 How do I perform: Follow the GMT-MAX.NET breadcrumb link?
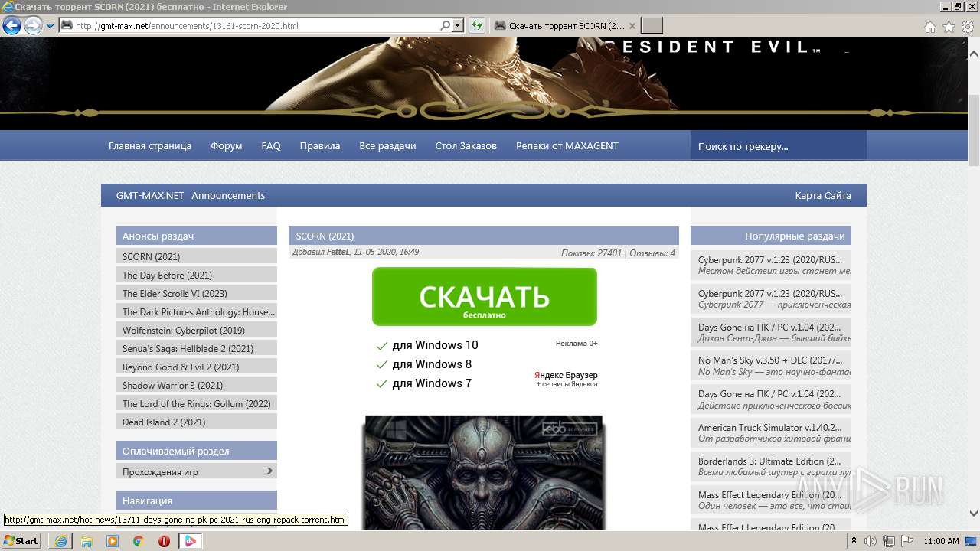point(150,195)
